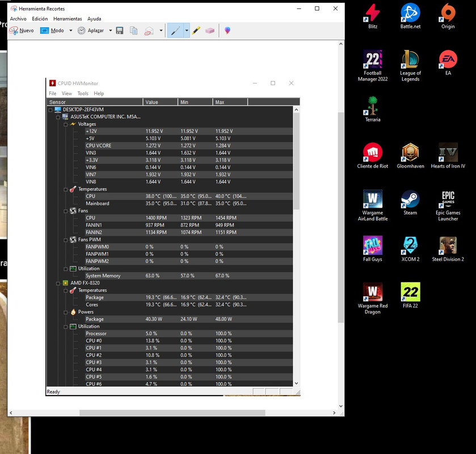Viewport: 476px width, 454px height.
Task: Click the Min column header
Action: click(195, 102)
